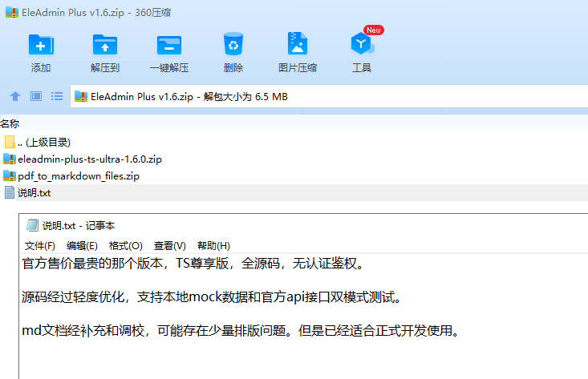The width and height of the screenshot is (588, 379).
Task: Open the Notepad 查看(V) menu
Action: point(169,246)
